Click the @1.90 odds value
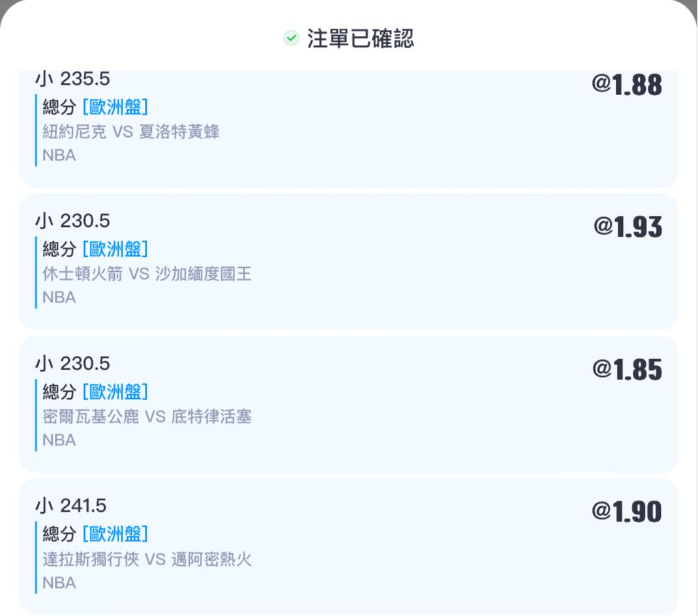Image resolution: width=698 pixels, height=616 pixels. (x=626, y=512)
